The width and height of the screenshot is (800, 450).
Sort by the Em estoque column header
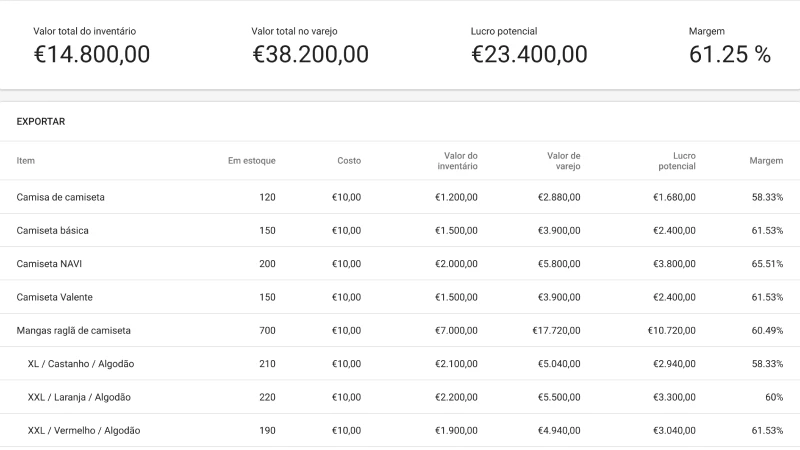[251, 161]
